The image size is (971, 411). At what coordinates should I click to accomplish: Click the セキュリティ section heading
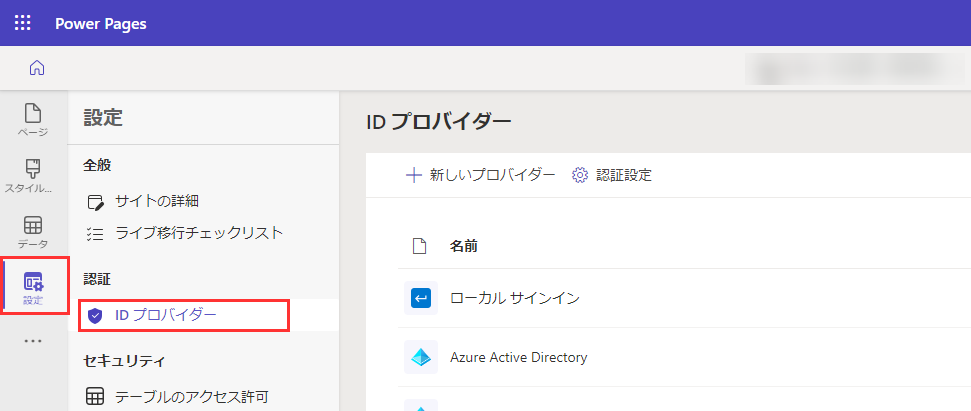pos(124,361)
